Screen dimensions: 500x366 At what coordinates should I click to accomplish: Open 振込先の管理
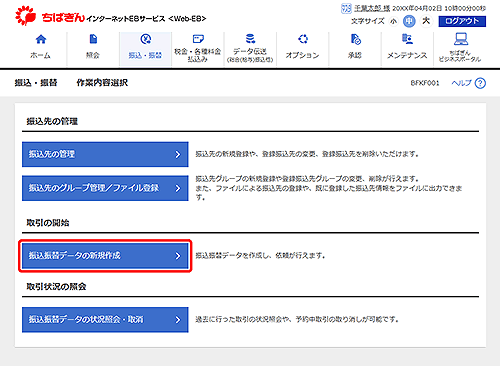pyautogui.click(x=105, y=154)
